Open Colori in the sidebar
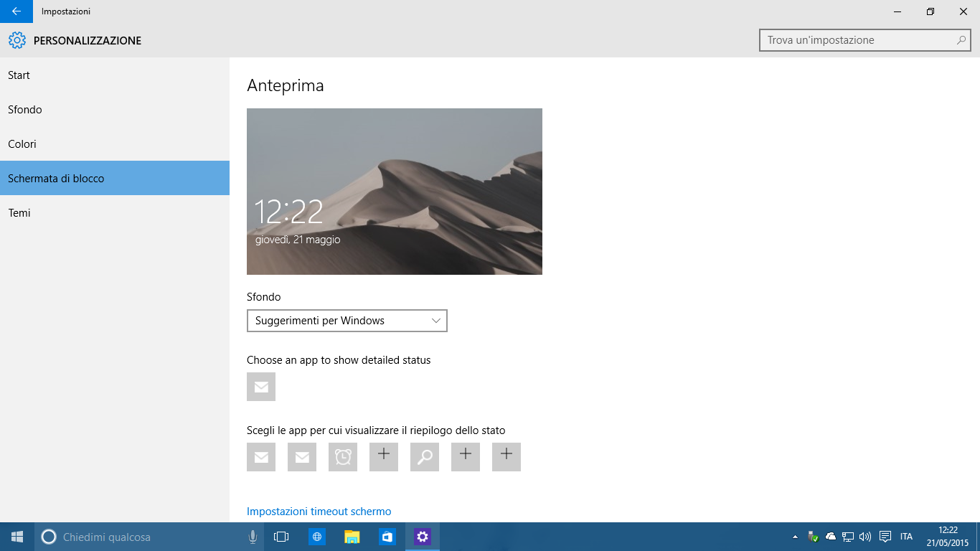The image size is (980, 551). tap(115, 144)
